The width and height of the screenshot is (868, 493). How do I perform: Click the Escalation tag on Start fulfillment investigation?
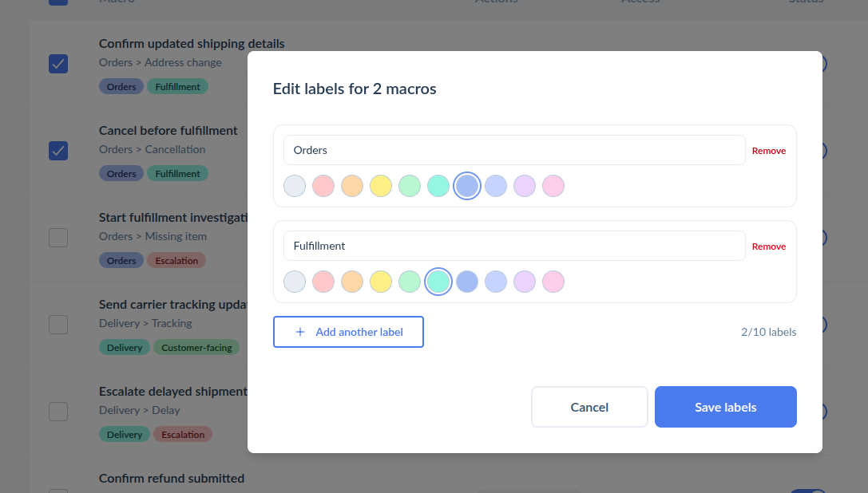pyautogui.click(x=176, y=261)
